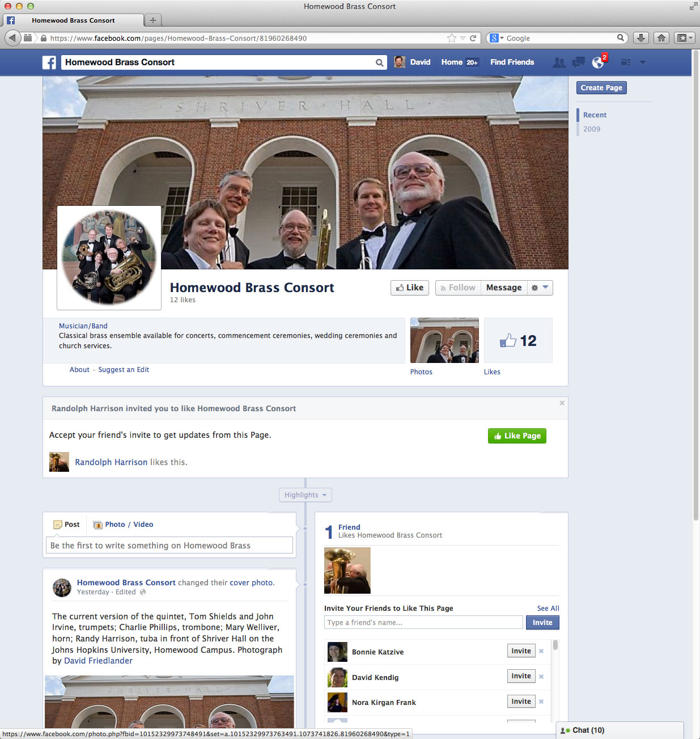
Task: Click the David profile name link
Action: pos(420,62)
